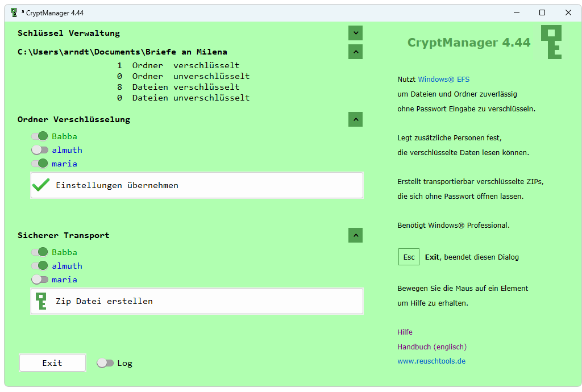
Task: Collapse the Ordner Verschlüsselung section
Action: click(x=356, y=119)
